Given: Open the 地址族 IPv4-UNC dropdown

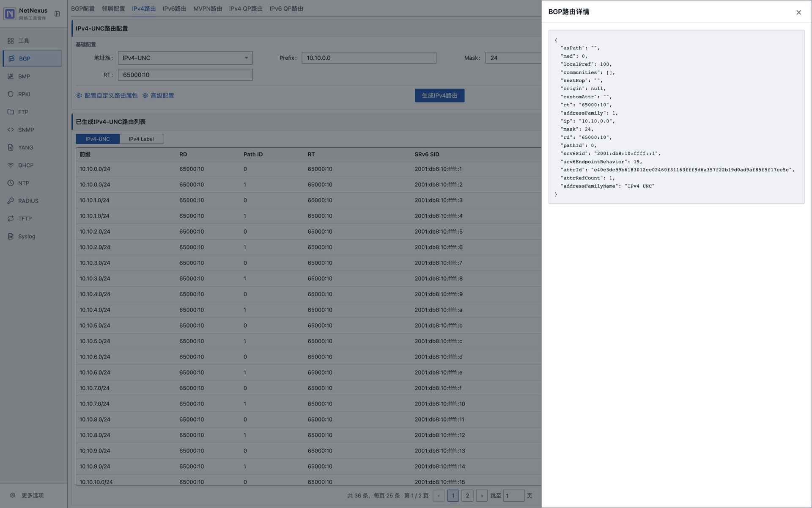Looking at the screenshot, I should 185,58.
